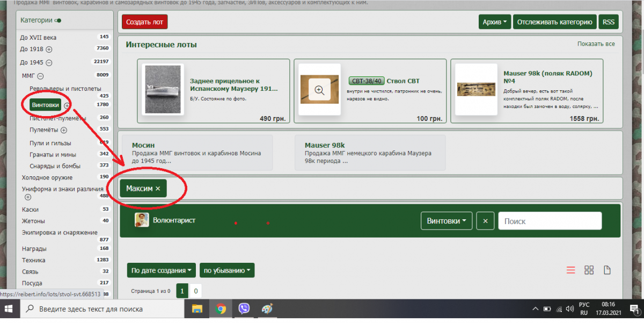Open the по убыванию order dropdown
The width and height of the screenshot is (644, 323).
[x=227, y=270]
